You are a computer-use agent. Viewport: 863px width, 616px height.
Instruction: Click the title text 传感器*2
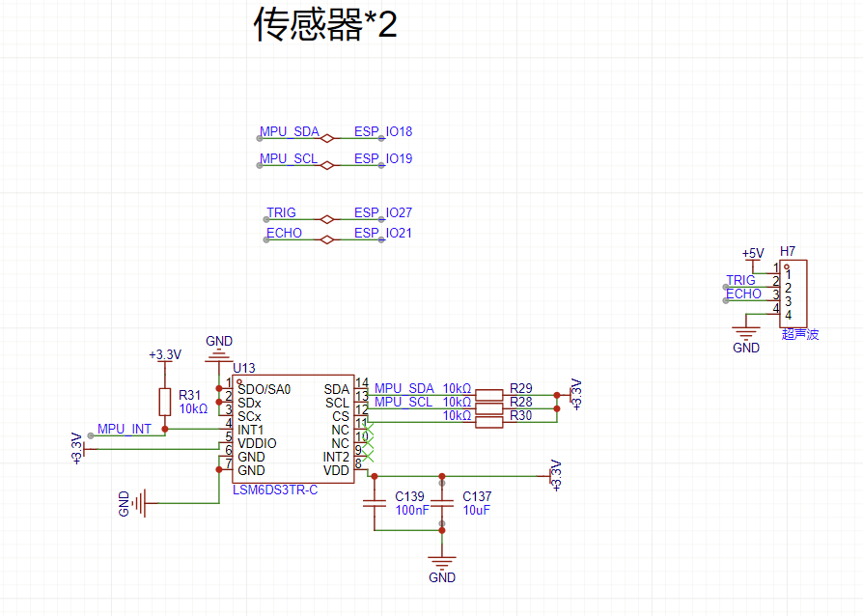(x=325, y=24)
